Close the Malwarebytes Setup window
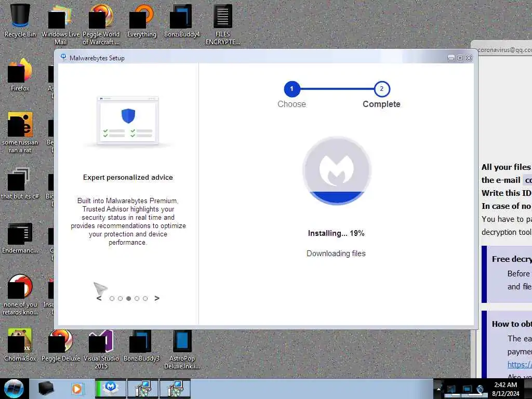This screenshot has height=399, width=532. point(469,58)
